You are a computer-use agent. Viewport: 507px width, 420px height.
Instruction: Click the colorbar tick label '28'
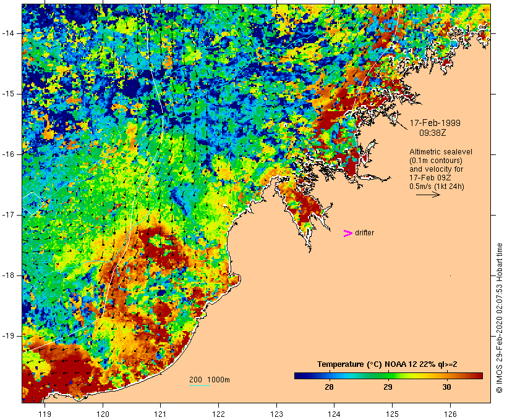pyautogui.click(x=329, y=387)
